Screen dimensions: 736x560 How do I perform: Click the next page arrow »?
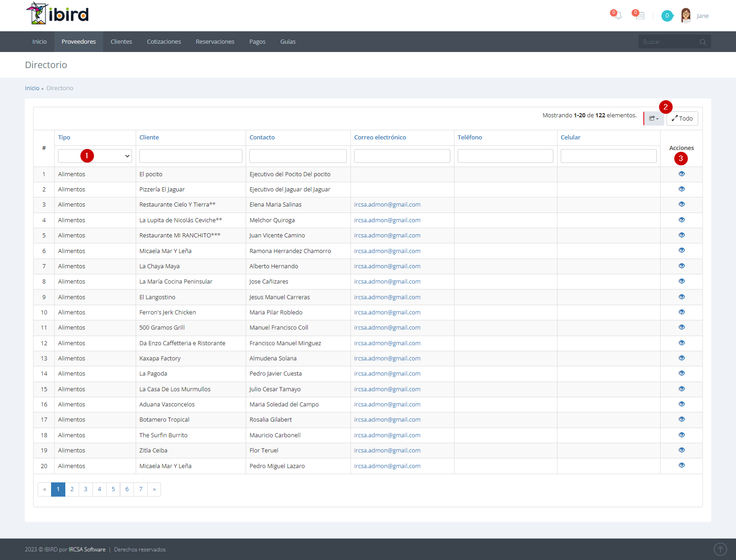coord(154,489)
